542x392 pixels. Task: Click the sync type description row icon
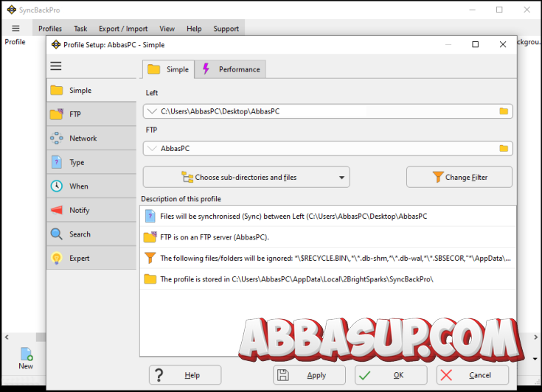click(150, 216)
